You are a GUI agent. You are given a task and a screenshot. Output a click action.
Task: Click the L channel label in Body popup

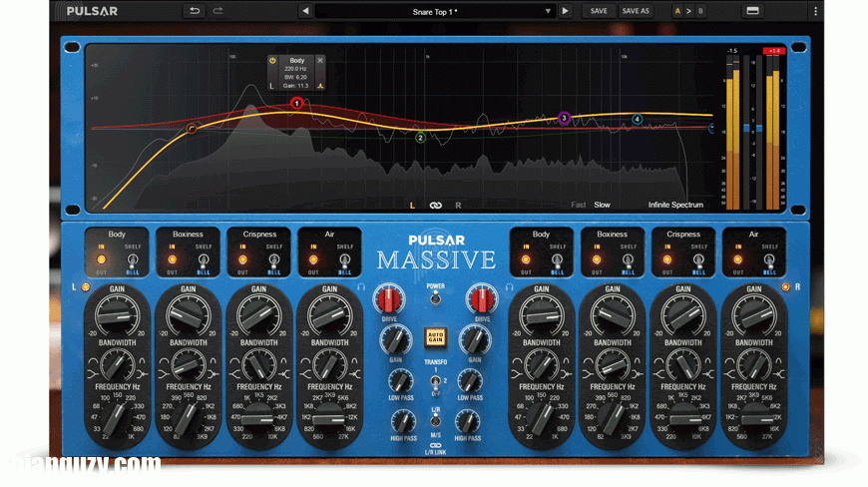271,86
